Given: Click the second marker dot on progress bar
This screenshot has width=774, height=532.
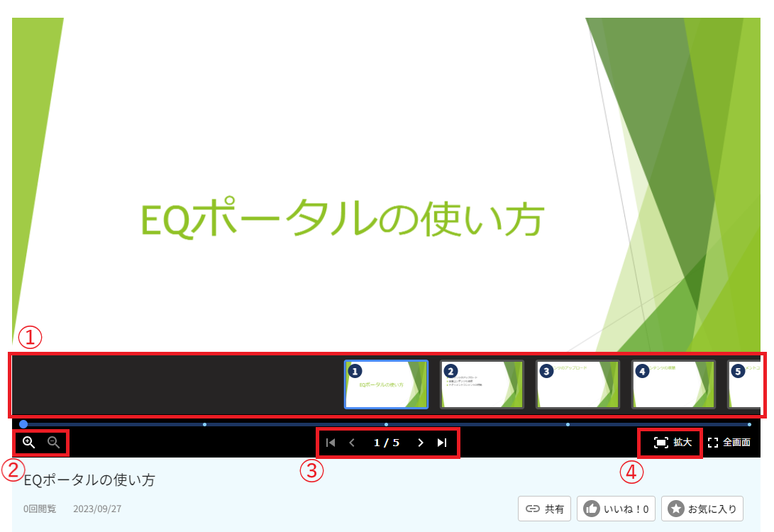Looking at the screenshot, I should pyautogui.click(x=205, y=424).
